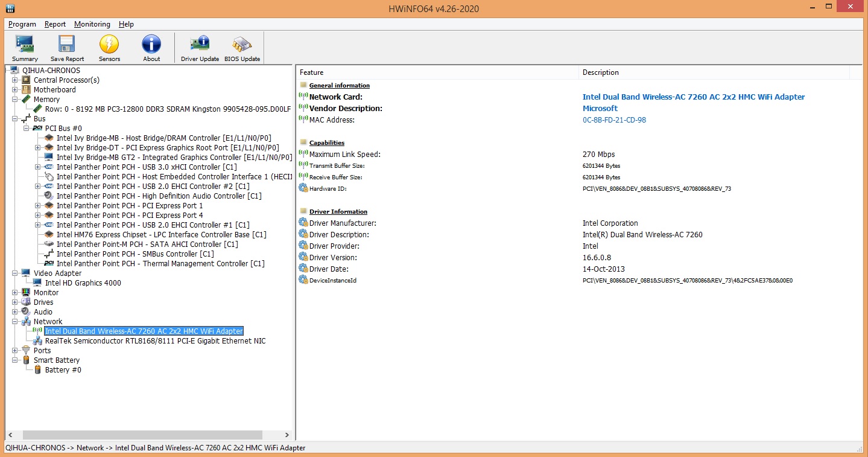Open the Summary toolbar button
868x457 pixels.
(x=25, y=48)
